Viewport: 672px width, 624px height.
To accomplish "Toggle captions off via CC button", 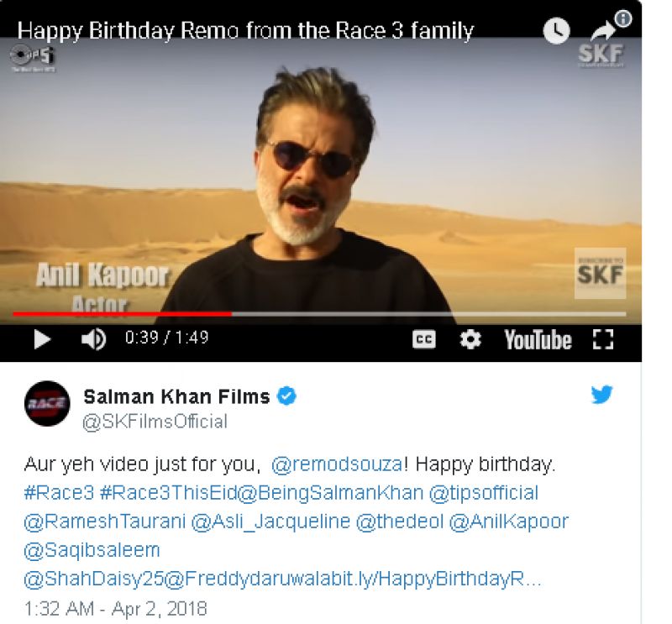I will 423,339.
